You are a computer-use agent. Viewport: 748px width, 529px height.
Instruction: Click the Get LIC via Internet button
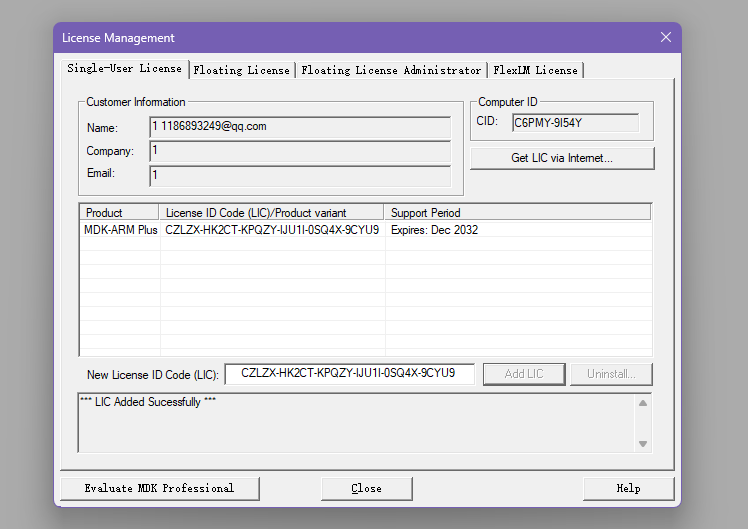562,158
